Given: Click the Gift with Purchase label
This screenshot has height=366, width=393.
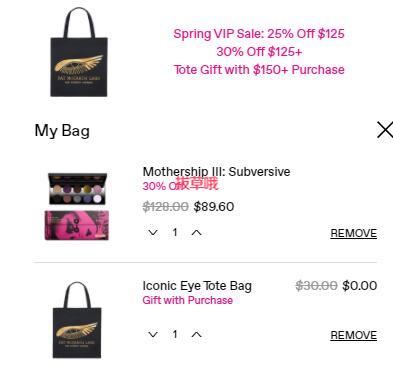Looking at the screenshot, I should coord(188,300).
